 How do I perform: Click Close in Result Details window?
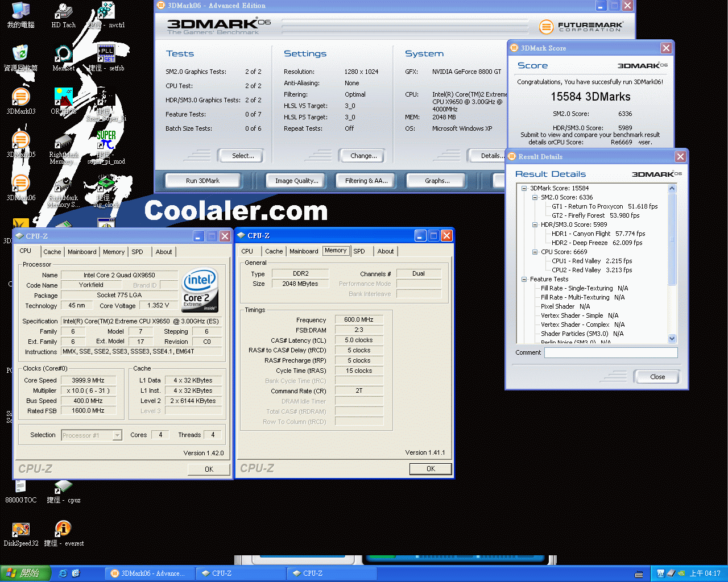click(657, 377)
